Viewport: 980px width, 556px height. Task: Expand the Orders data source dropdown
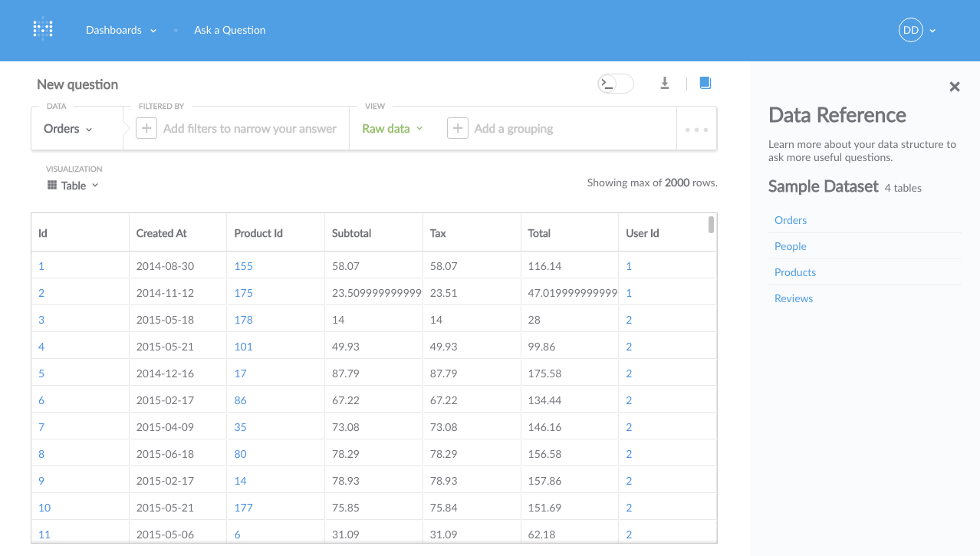click(x=68, y=129)
